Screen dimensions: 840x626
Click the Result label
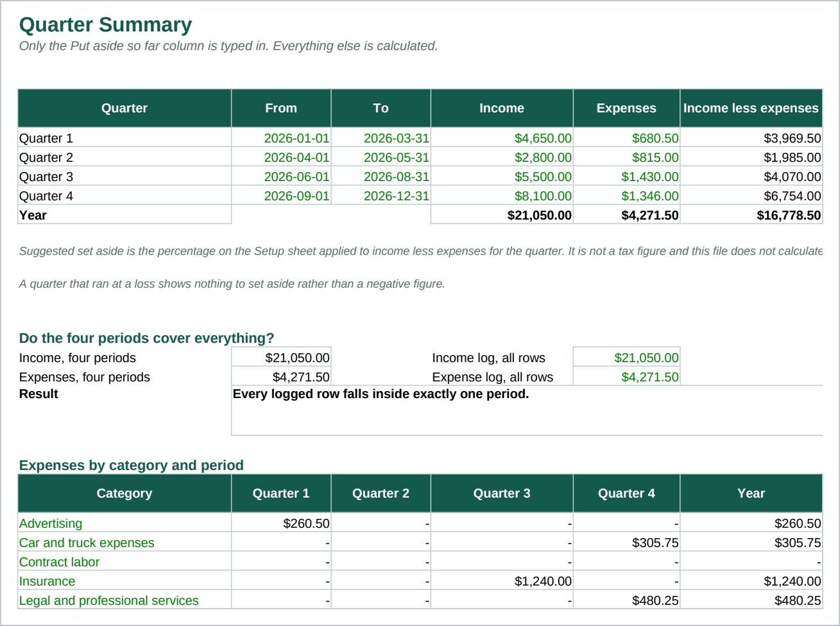point(39,394)
